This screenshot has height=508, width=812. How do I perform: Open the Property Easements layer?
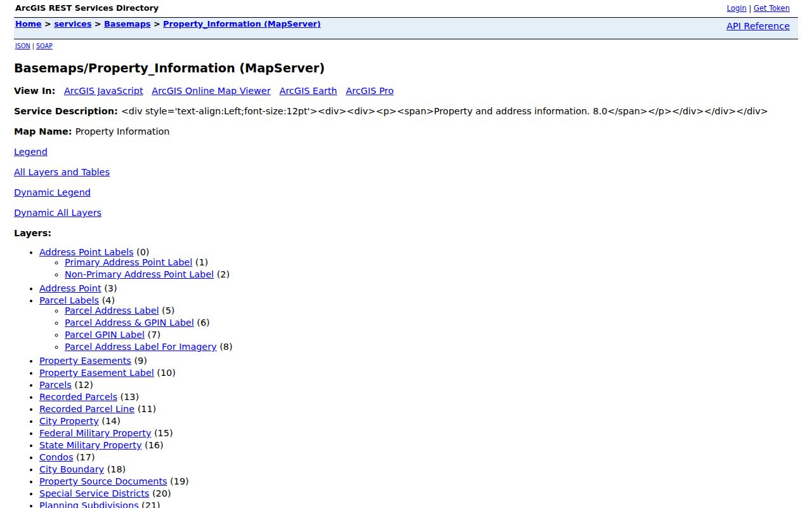85,361
